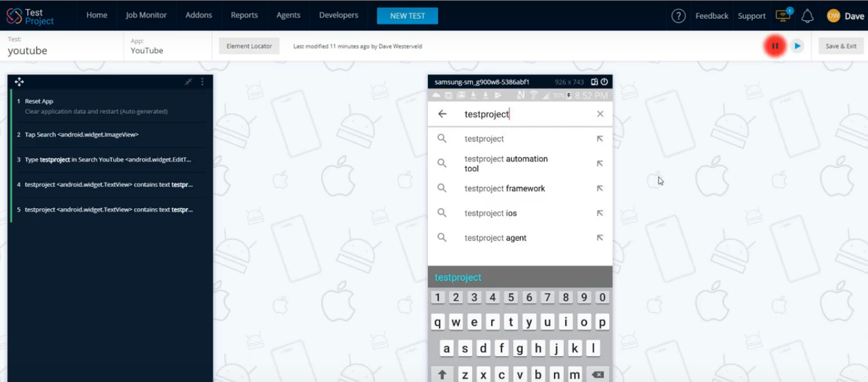
Task: Open the agent monitor icon with badge
Action: pos(783,15)
